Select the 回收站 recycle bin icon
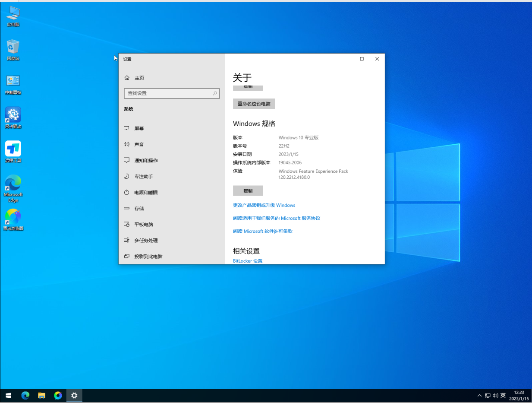This screenshot has height=403, width=532. pos(13,50)
